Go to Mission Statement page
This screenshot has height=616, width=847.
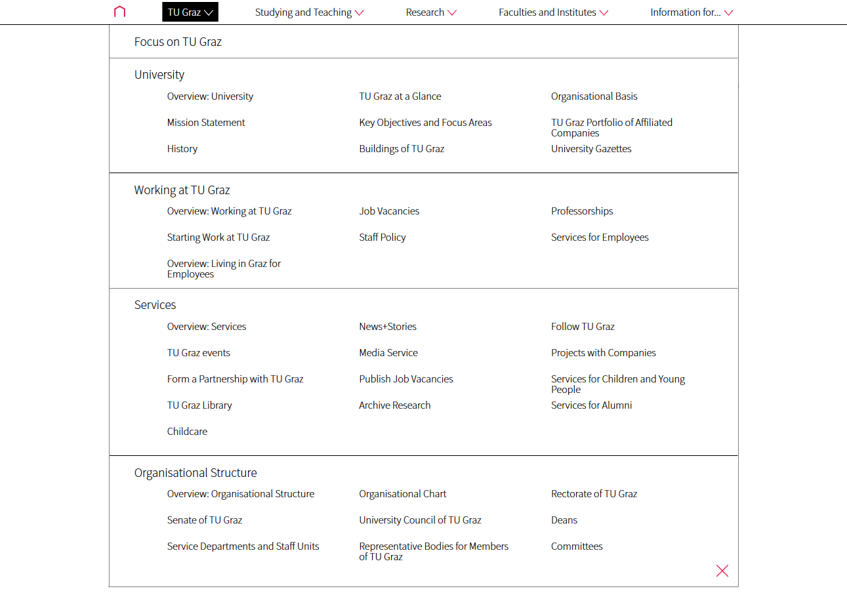tap(206, 123)
